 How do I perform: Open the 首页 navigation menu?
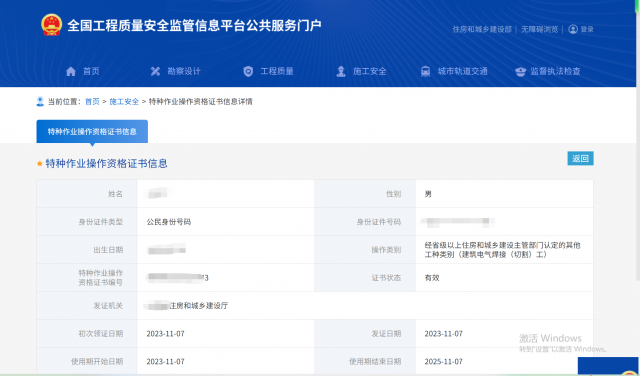click(x=91, y=71)
